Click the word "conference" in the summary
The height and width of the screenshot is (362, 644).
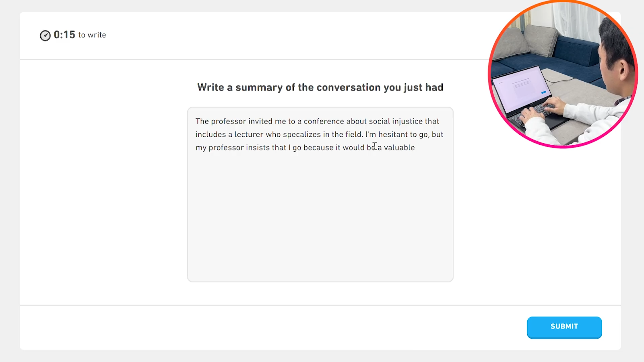click(324, 121)
